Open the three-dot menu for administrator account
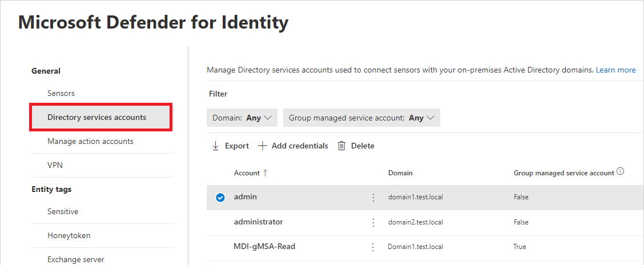The height and width of the screenshot is (265, 644). point(373,223)
